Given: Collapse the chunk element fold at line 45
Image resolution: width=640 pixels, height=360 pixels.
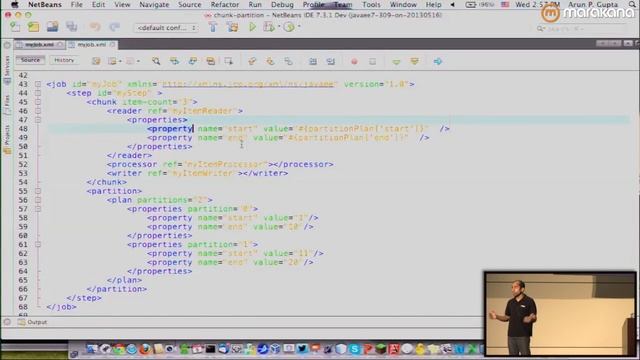Looking at the screenshot, I should (x=38, y=102).
